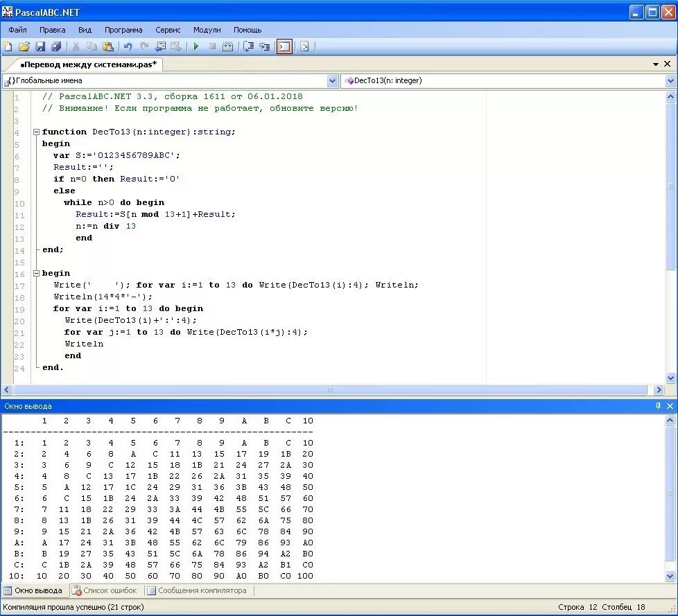
Task: Stop the running program
Action: [x=212, y=46]
